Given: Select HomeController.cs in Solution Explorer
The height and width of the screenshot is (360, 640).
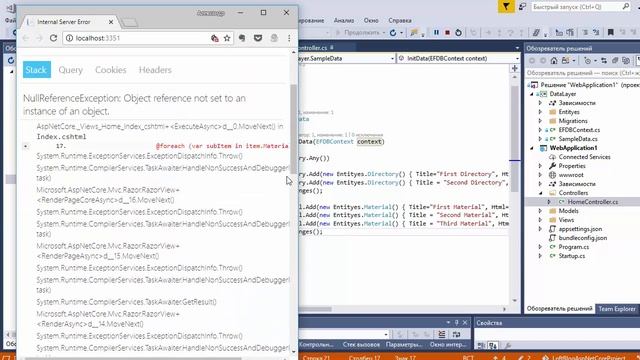Looking at the screenshot, I should 592,202.
